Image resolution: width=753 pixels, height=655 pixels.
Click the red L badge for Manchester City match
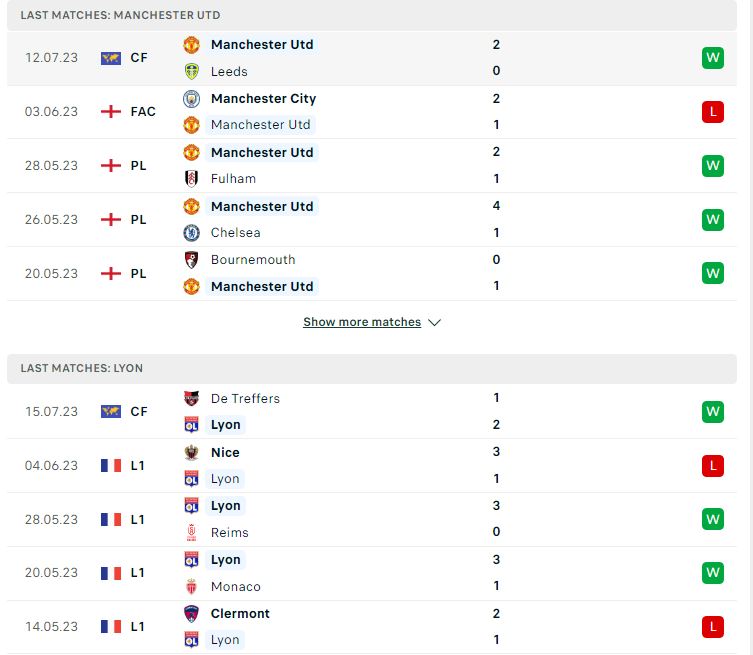point(713,112)
